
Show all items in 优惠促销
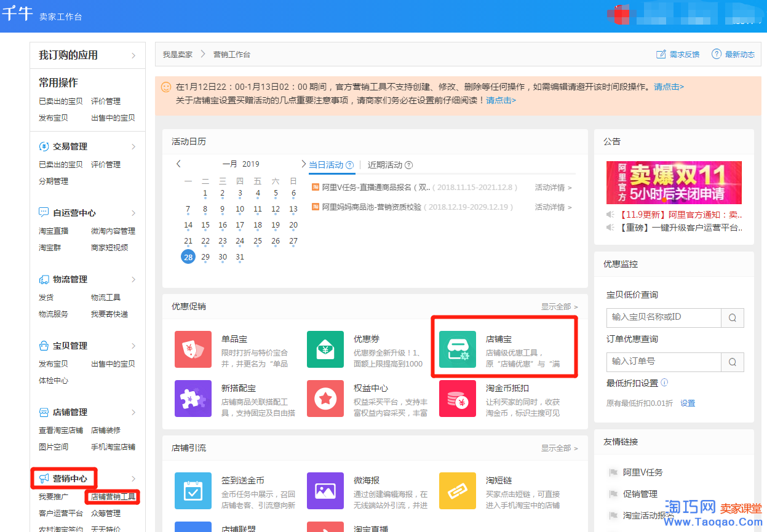pos(559,306)
